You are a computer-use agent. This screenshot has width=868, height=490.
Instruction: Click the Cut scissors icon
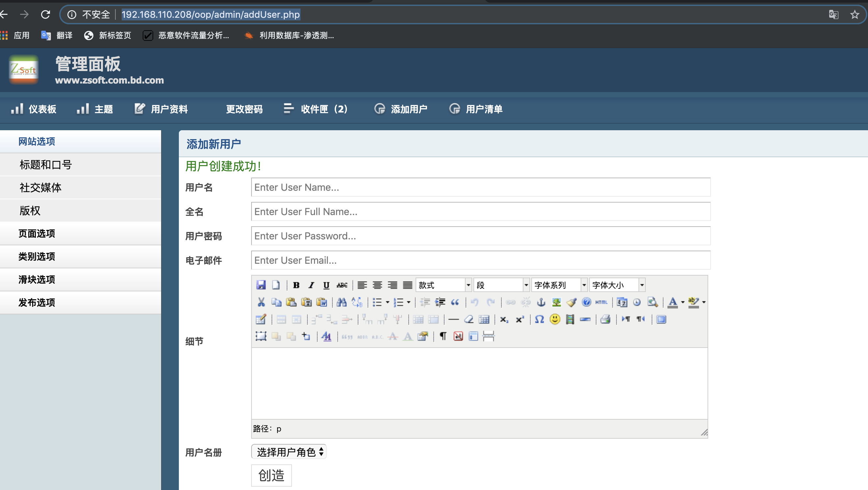click(x=261, y=302)
